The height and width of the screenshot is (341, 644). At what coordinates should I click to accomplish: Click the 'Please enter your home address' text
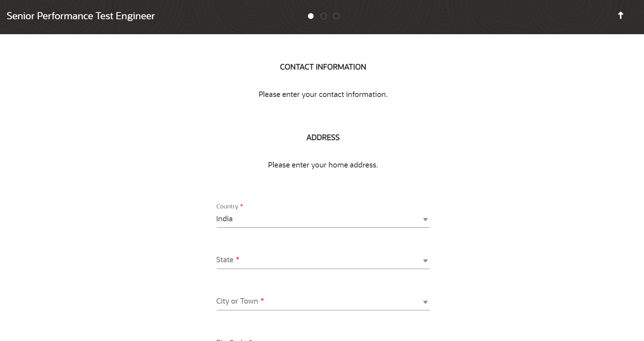click(323, 165)
